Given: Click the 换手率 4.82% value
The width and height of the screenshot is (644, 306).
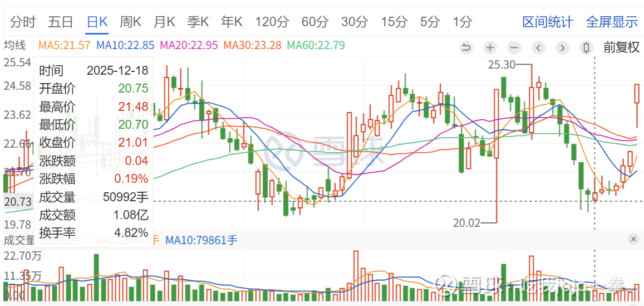Looking at the screenshot, I should tap(132, 232).
